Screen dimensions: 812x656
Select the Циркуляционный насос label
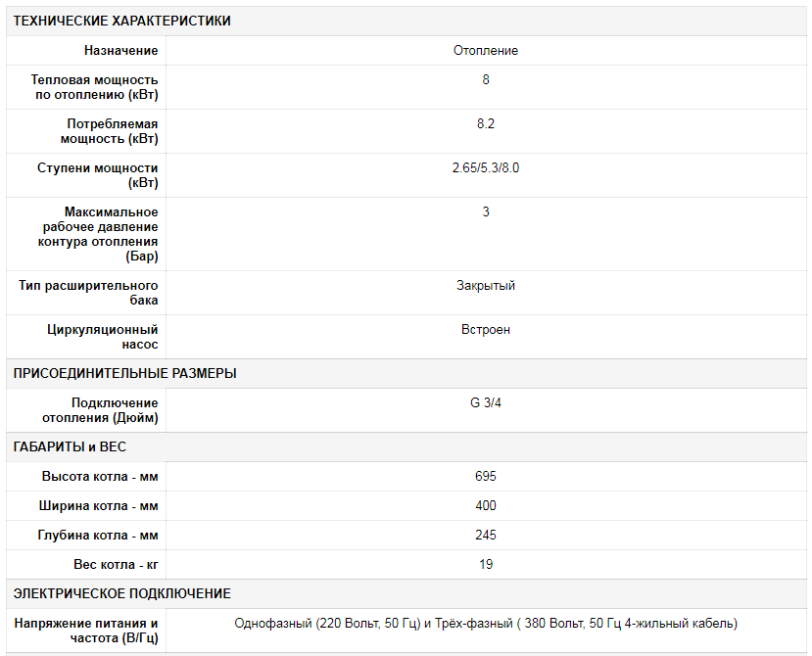coord(103,337)
